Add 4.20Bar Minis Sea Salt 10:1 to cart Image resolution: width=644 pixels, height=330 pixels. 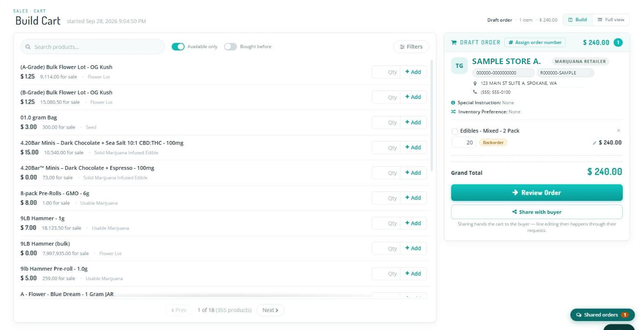click(413, 148)
